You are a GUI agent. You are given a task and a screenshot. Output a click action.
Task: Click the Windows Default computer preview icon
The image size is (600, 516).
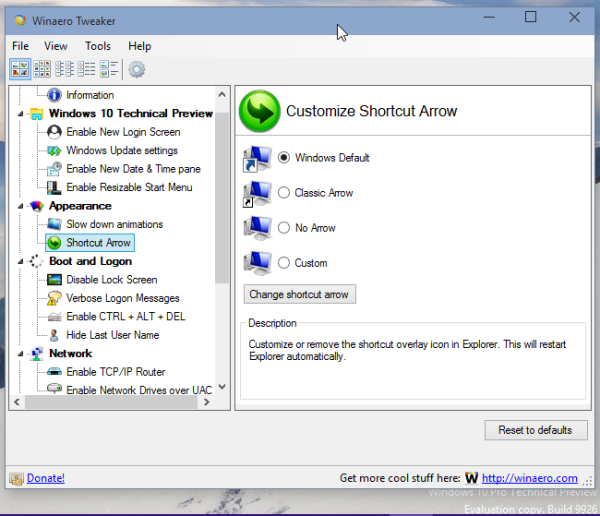click(258, 158)
